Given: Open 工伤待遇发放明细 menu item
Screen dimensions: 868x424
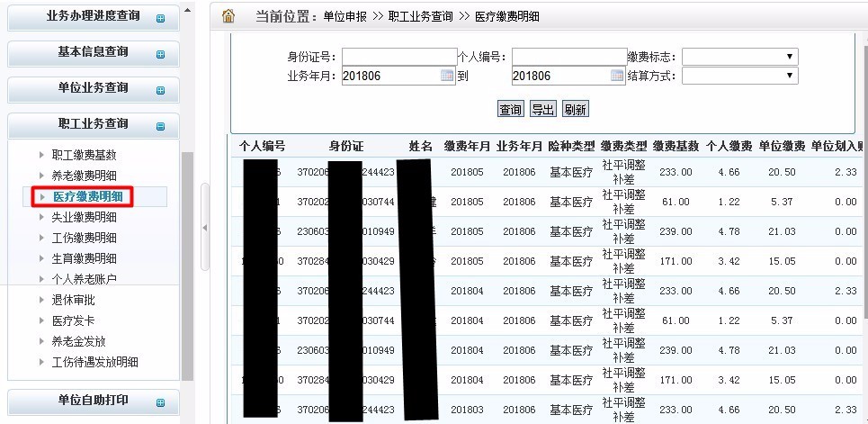Looking at the screenshot, I should pos(94,362).
